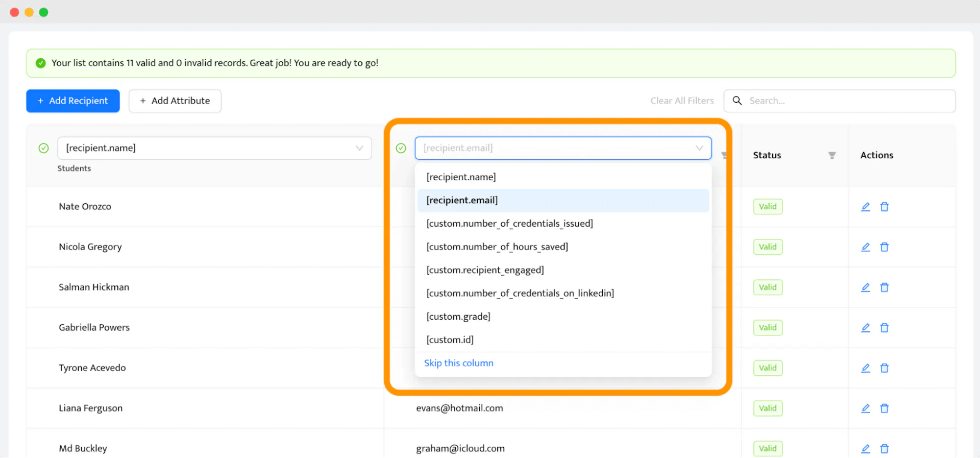Click the Add Recipient button

point(73,101)
